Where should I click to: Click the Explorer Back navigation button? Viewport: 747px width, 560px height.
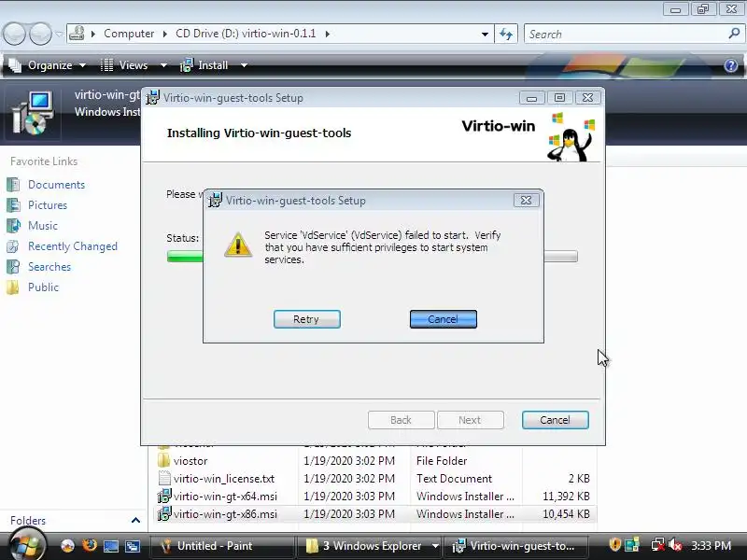click(14, 34)
